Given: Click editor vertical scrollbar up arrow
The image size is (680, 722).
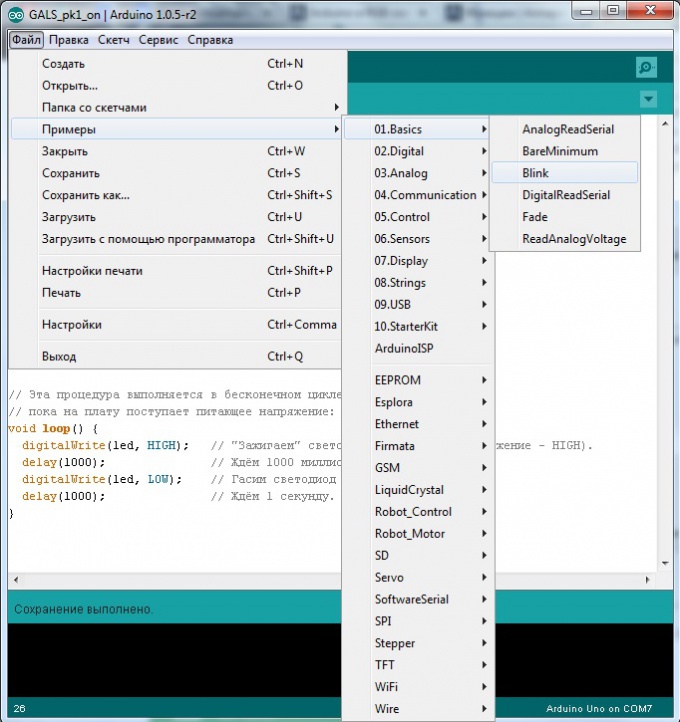Looking at the screenshot, I should 665,124.
